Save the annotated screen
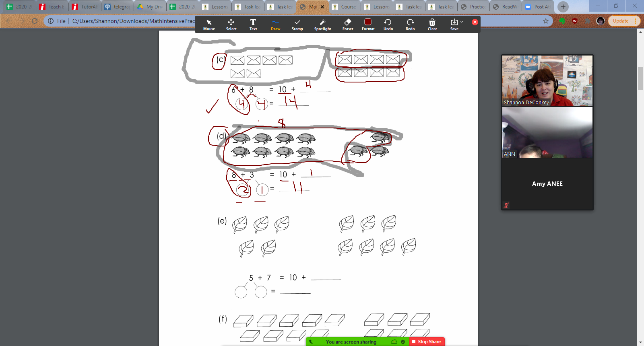 454,25
